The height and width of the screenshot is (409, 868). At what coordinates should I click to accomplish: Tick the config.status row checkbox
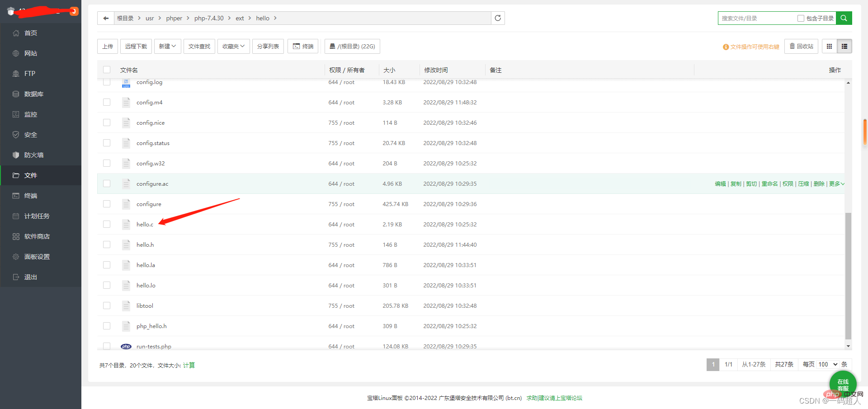click(x=107, y=143)
